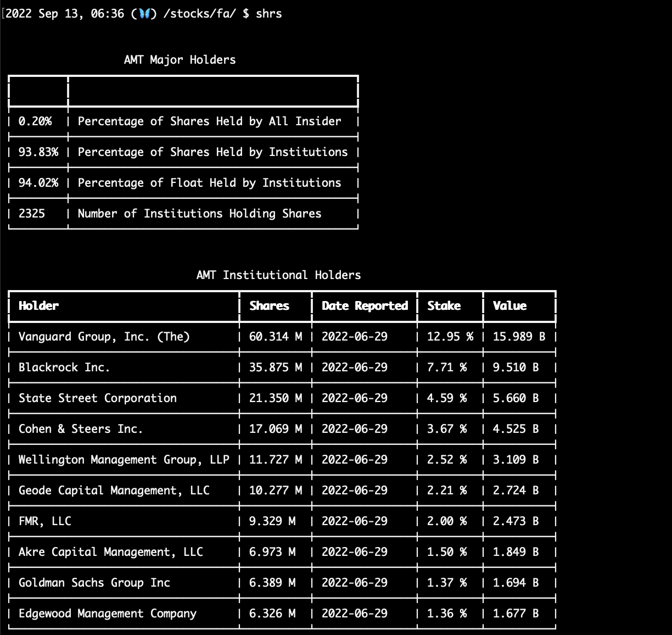This screenshot has width=672, height=635.
Task: Click the '21.350 M' shares cell
Action: pos(276,398)
